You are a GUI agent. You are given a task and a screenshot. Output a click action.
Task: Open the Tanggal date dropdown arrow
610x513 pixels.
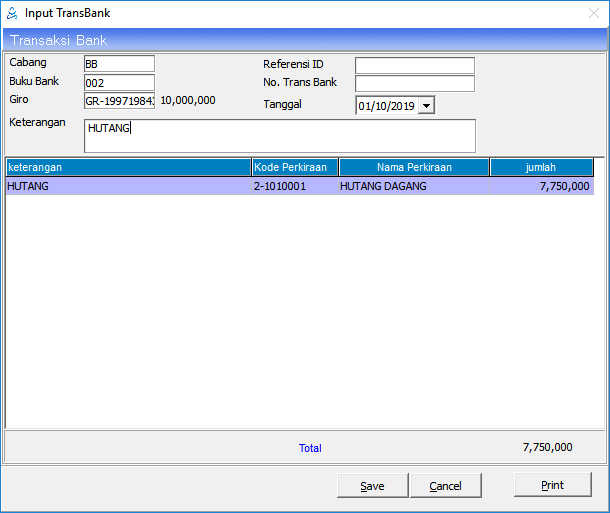(x=427, y=105)
